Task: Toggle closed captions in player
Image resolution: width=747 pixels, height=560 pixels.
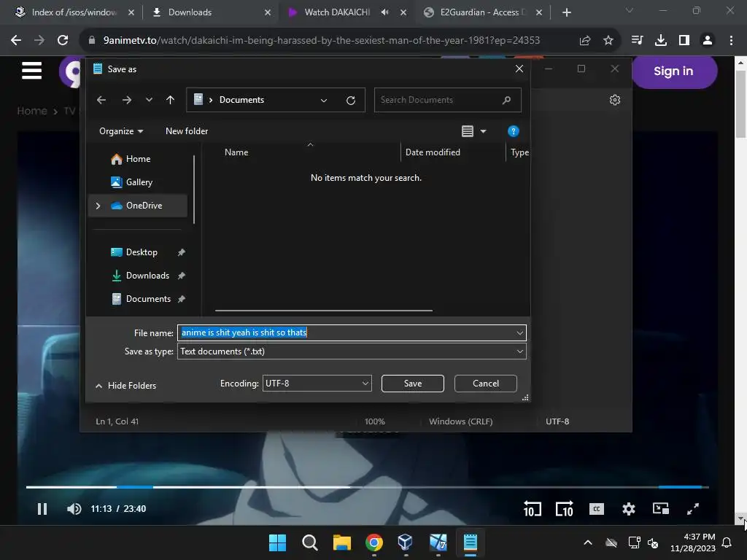Action: coord(597,509)
